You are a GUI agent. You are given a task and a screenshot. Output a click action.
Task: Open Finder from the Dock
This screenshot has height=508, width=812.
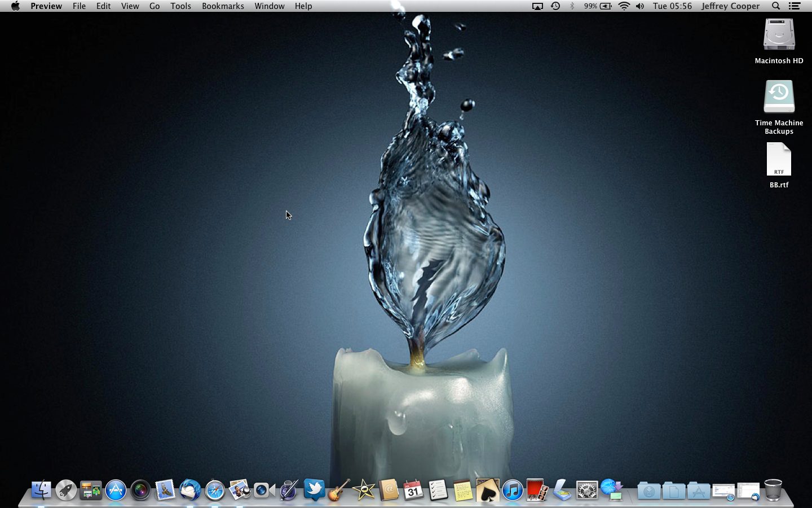click(x=41, y=490)
